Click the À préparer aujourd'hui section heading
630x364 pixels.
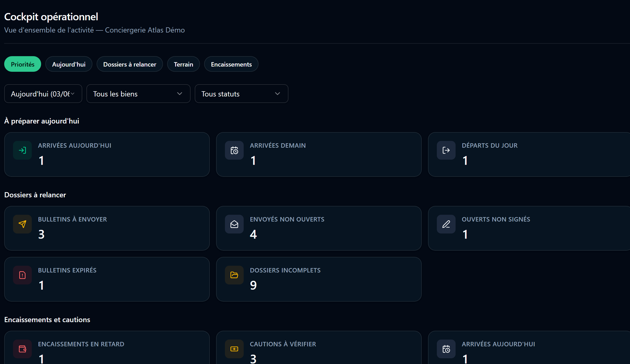(x=42, y=121)
